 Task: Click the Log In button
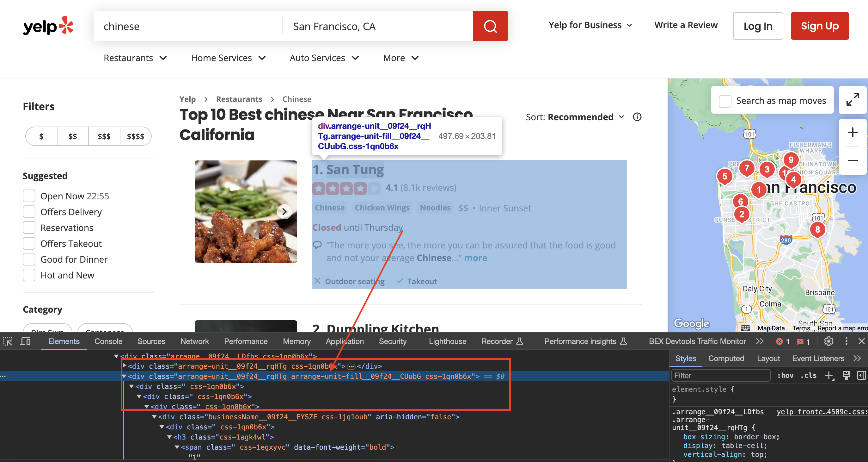[x=758, y=26]
